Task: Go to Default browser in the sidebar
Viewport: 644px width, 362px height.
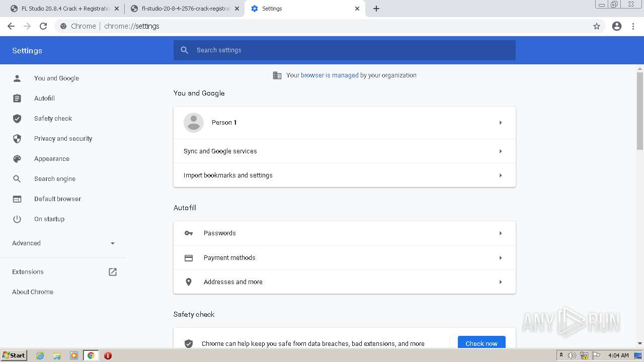Action: pos(57,199)
